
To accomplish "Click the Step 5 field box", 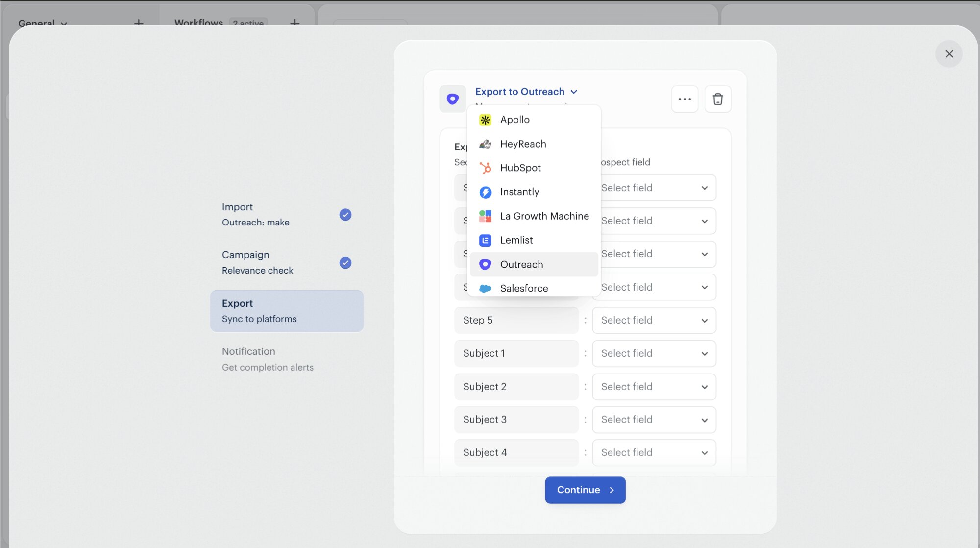I will pyautogui.click(x=516, y=320).
